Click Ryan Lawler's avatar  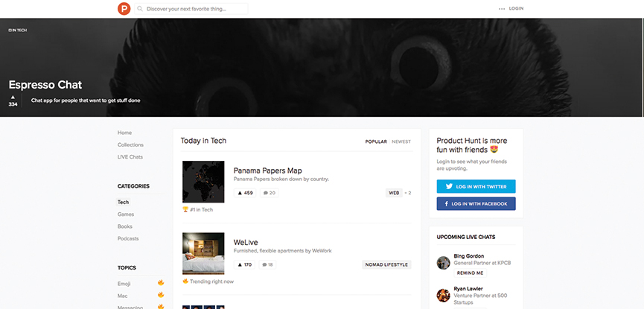(443, 295)
